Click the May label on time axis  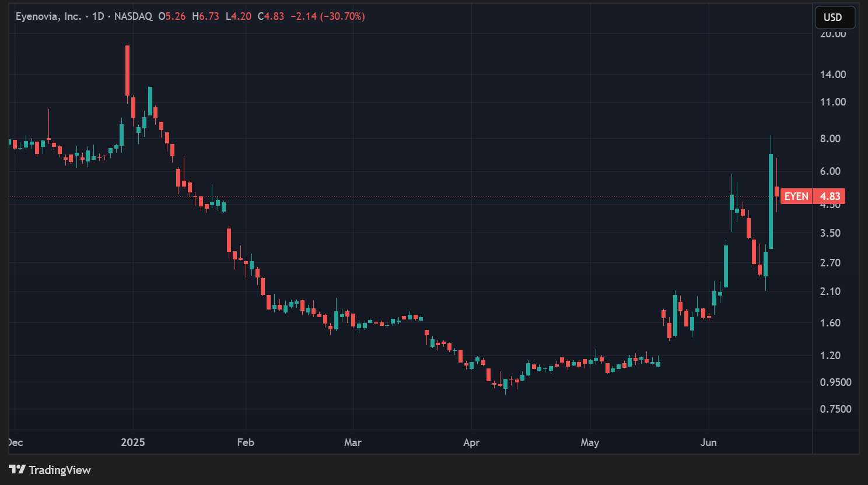click(590, 442)
